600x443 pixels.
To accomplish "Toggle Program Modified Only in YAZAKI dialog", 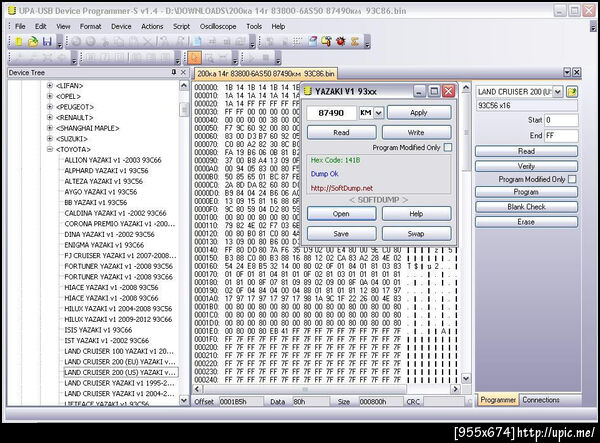I will (x=448, y=147).
